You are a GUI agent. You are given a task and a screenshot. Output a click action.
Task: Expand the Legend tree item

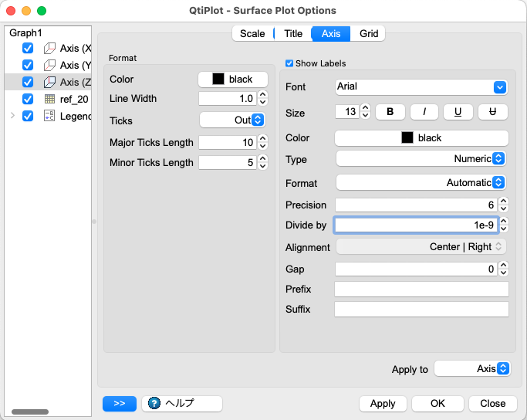(13, 116)
